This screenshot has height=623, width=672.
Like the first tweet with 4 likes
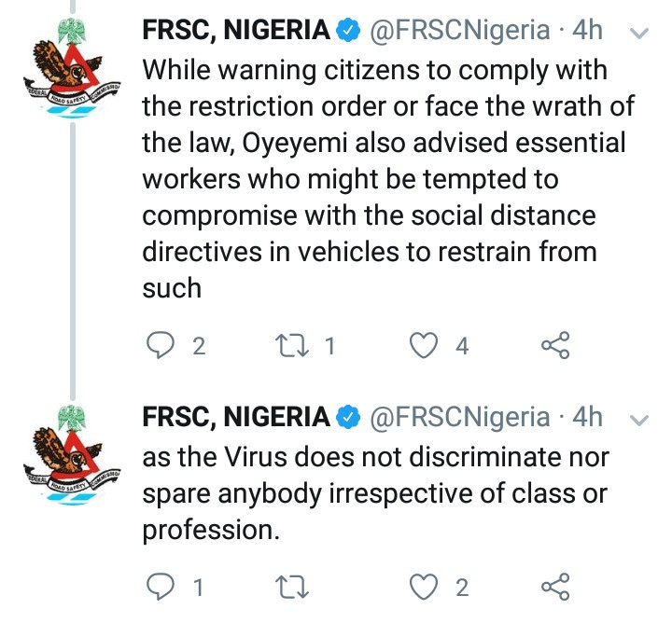424,345
